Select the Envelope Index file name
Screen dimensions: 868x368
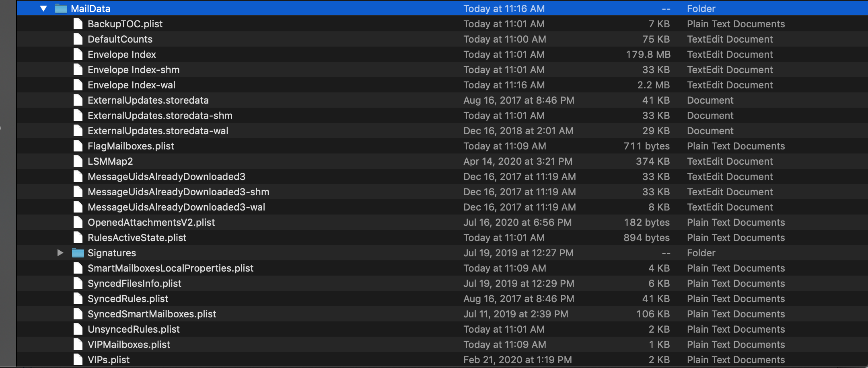(122, 54)
